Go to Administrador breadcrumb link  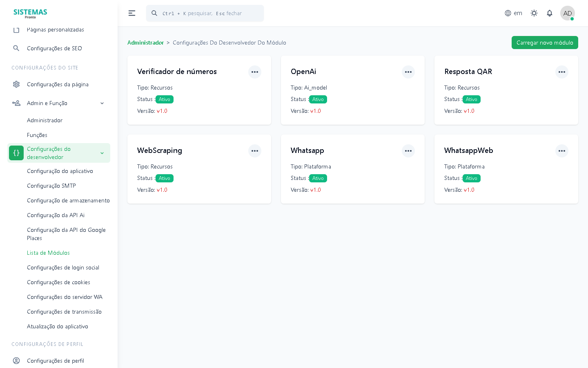145,43
